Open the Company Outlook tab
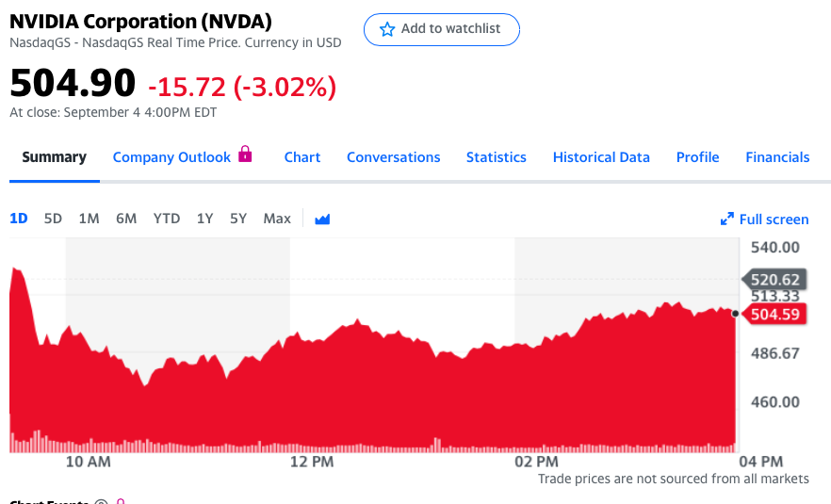Viewport: 831px width, 504px height. pos(171,157)
